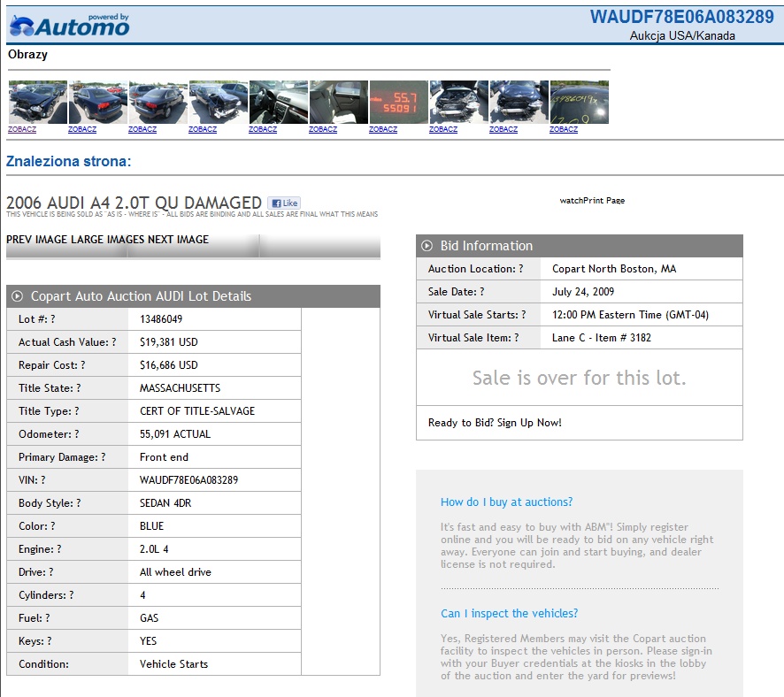Click the Znaleziona strona heading
Viewport: 784px width, 697px height.
pyautogui.click(x=68, y=161)
